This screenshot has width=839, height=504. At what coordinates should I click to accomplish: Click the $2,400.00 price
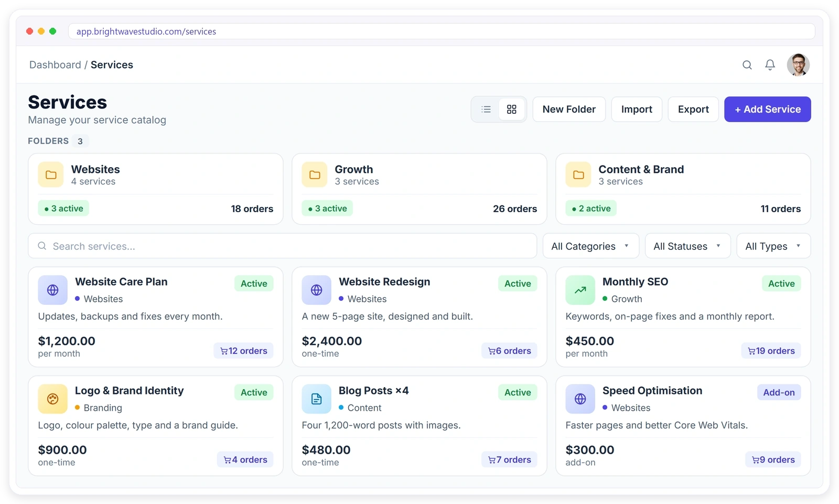tap(332, 341)
